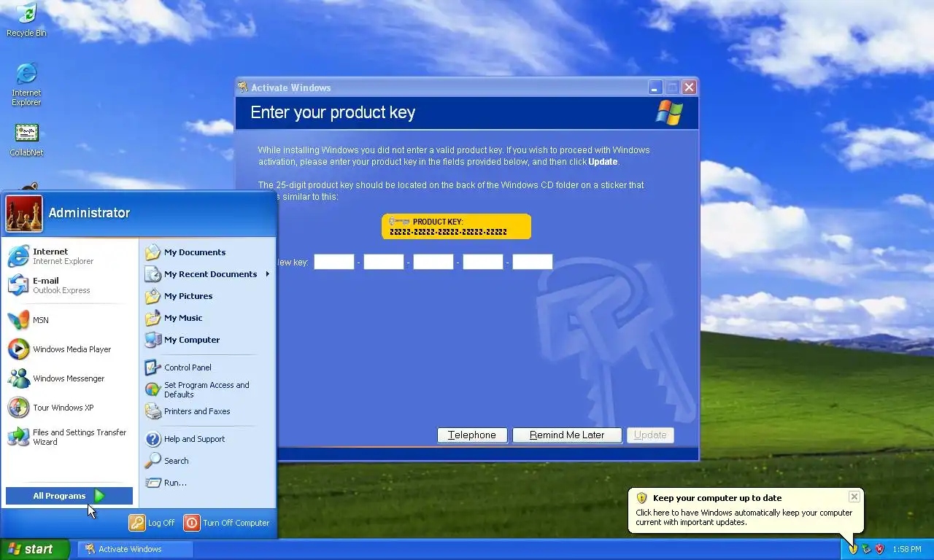Image resolution: width=934 pixels, height=560 pixels.
Task: Click the Administrator chess avatar picture
Action: [x=24, y=214]
